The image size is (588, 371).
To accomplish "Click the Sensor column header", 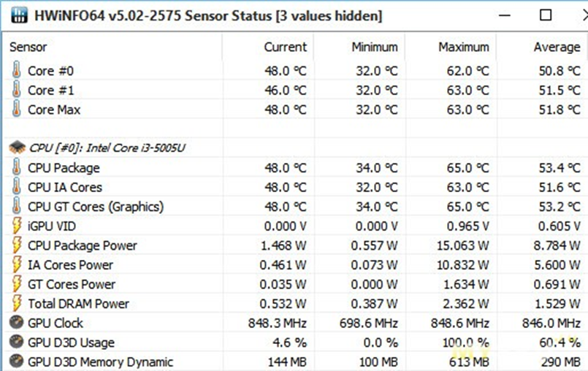I will 28,47.
